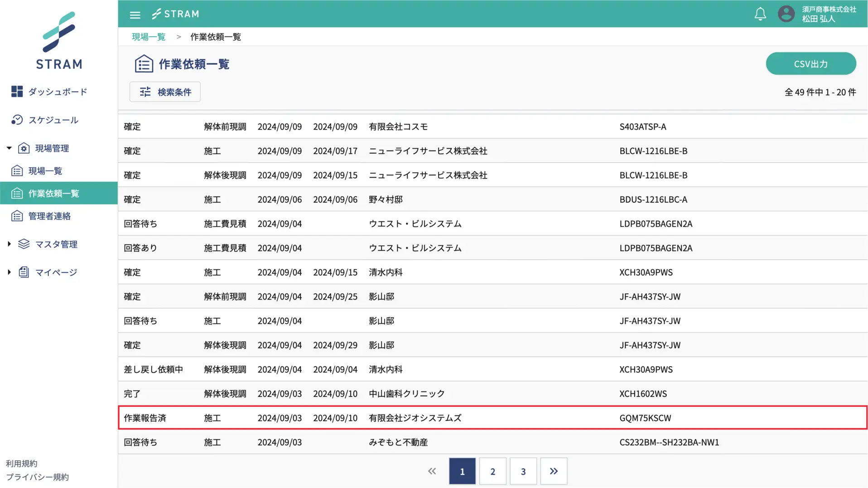Jump to page 3 of results

(x=523, y=471)
